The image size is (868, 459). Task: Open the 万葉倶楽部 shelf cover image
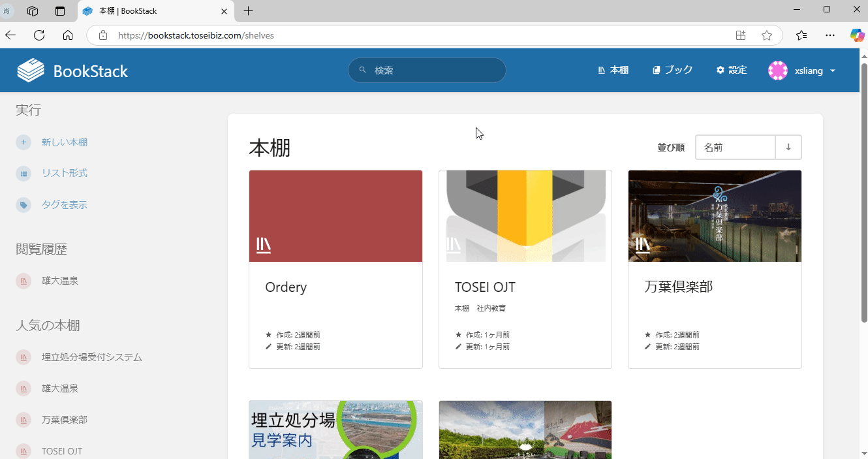coord(715,216)
